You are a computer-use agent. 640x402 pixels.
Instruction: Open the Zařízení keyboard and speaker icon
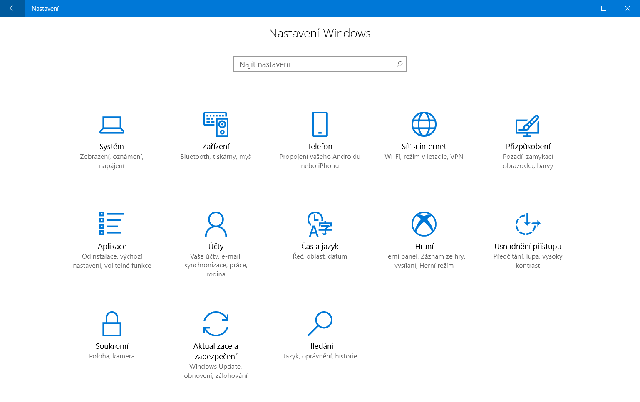point(216,124)
